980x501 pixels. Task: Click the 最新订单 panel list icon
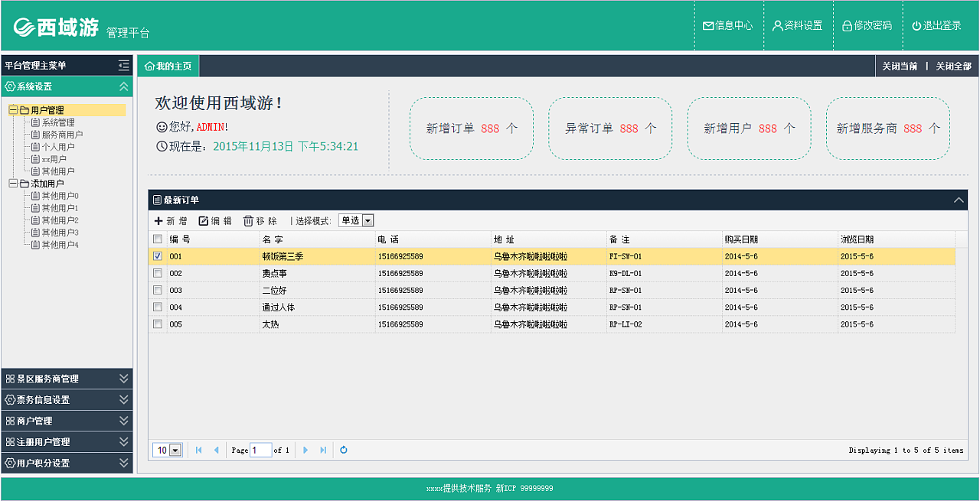click(x=157, y=200)
